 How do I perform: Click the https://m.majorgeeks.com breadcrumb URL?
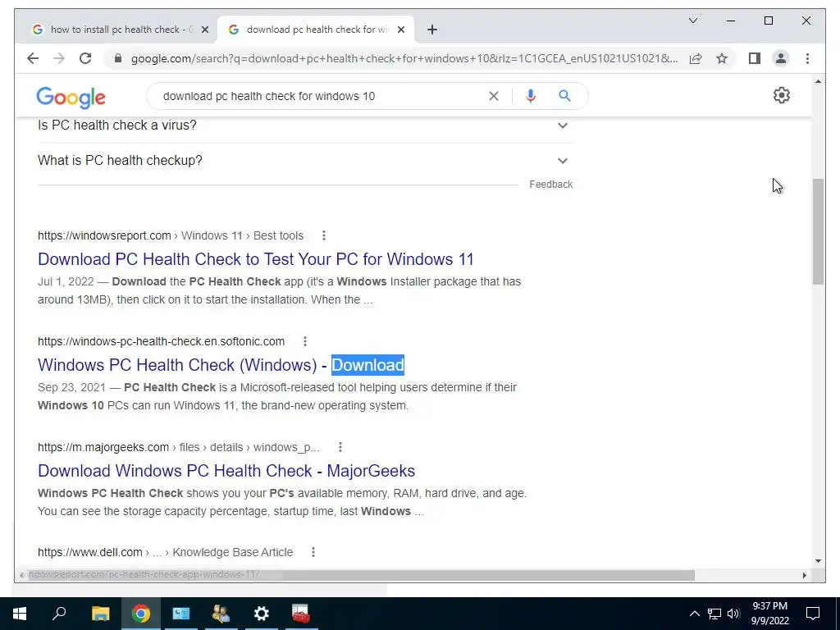tap(103, 447)
